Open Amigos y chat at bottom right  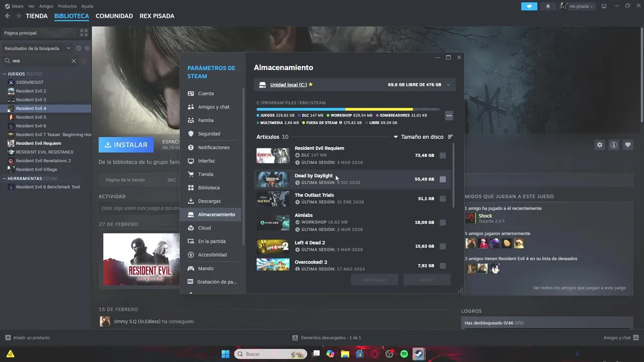coord(621,337)
